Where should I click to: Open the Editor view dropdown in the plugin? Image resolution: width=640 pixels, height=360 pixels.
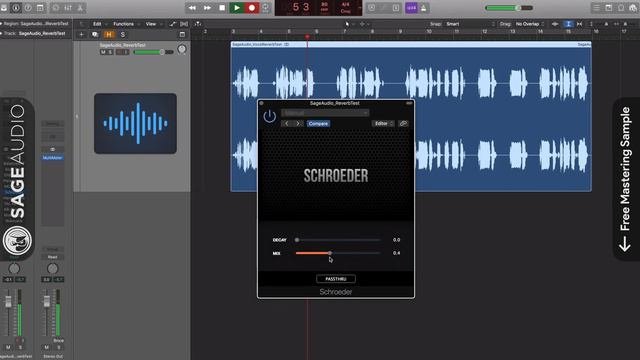383,123
